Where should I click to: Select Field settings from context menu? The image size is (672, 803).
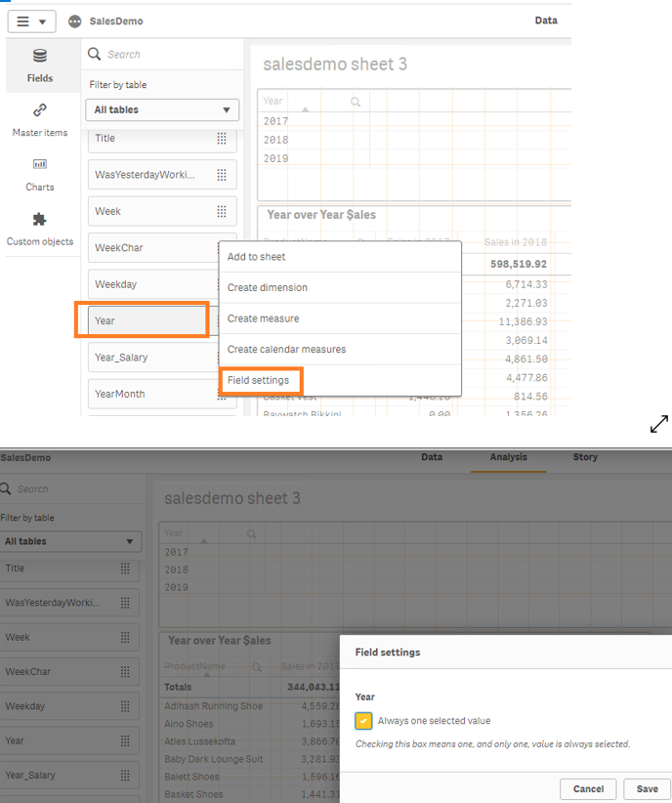258,380
